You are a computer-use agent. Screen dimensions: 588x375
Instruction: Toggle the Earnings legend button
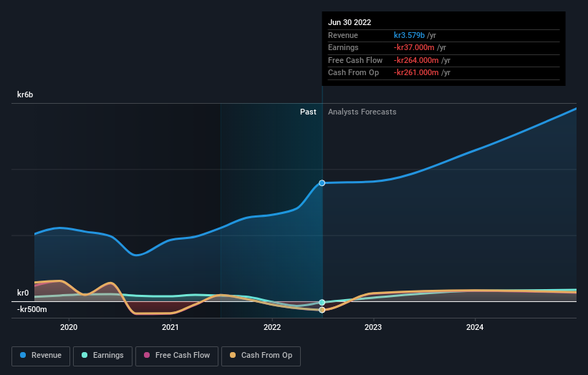pos(102,356)
